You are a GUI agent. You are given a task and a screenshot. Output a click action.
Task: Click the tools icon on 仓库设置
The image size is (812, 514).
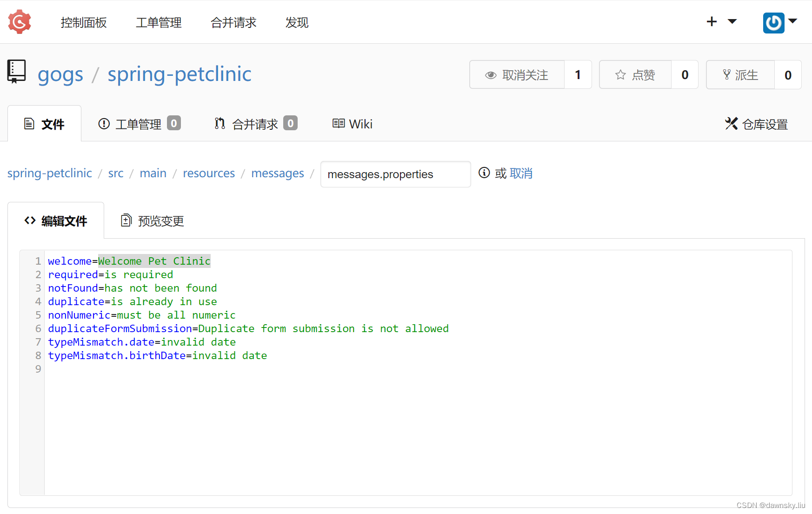(x=731, y=123)
